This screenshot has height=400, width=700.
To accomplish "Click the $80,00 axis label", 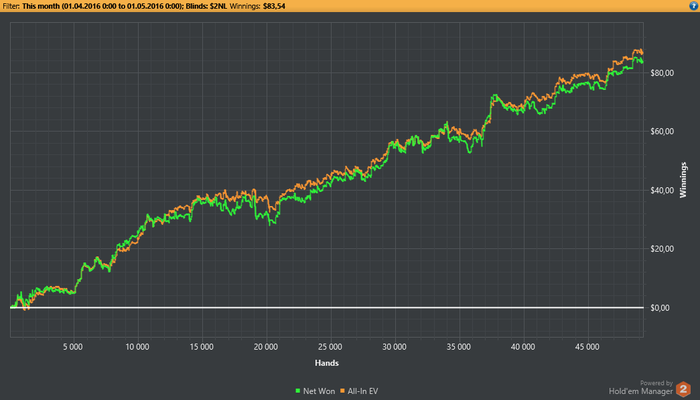I will pyautogui.click(x=662, y=73).
